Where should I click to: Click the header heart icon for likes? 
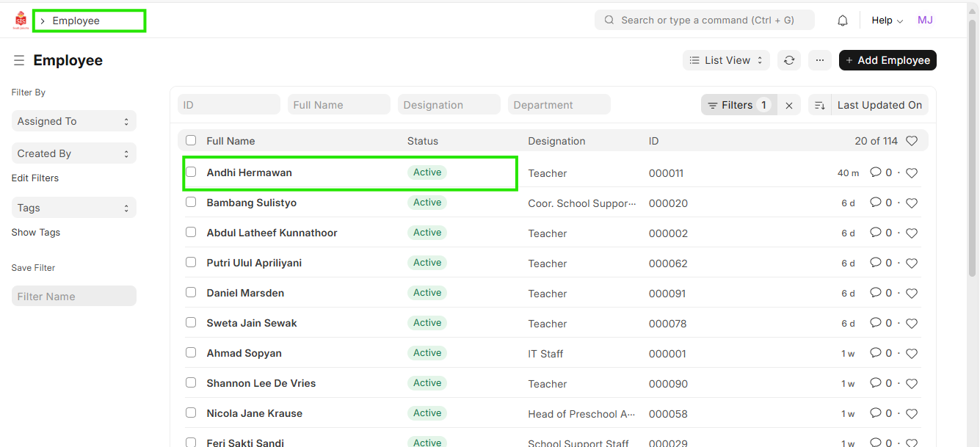pos(912,141)
